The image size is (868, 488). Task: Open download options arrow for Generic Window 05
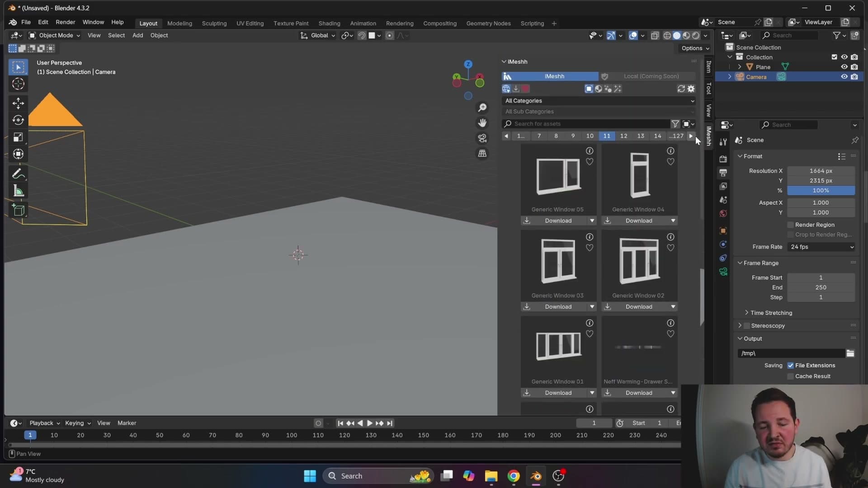point(592,221)
